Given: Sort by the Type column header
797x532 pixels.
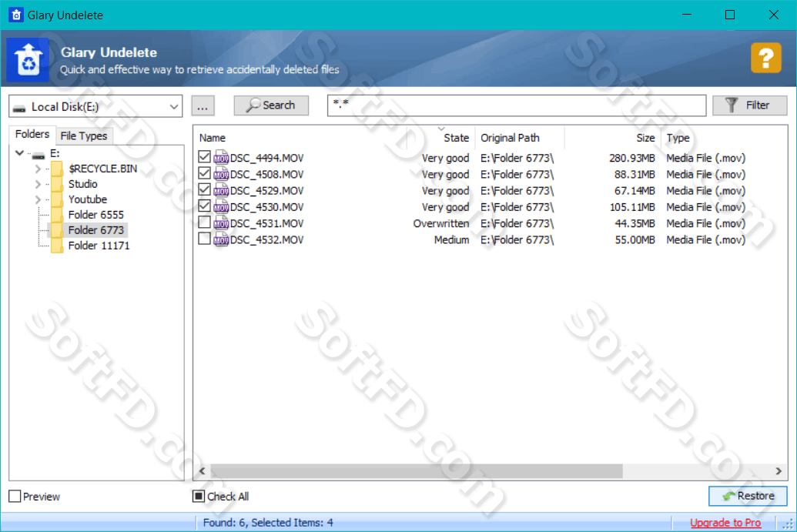Looking at the screenshot, I should (678, 138).
